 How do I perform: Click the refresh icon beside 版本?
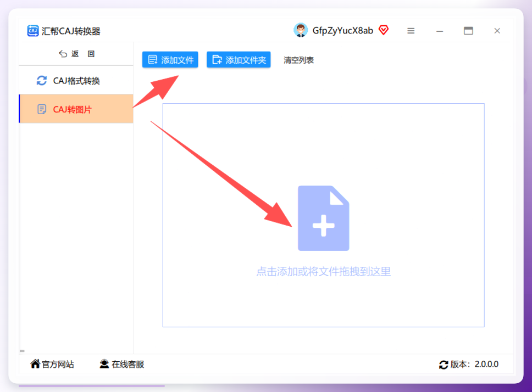pos(444,365)
